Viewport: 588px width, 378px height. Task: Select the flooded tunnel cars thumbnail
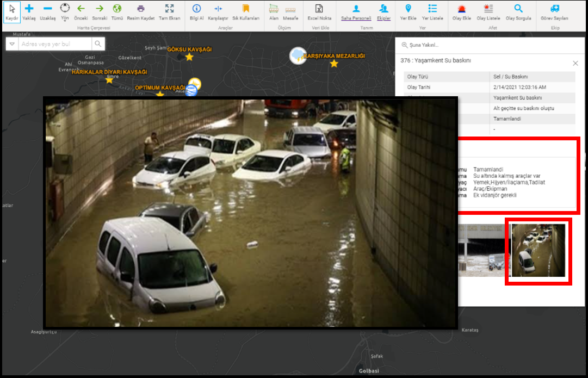tap(538, 250)
